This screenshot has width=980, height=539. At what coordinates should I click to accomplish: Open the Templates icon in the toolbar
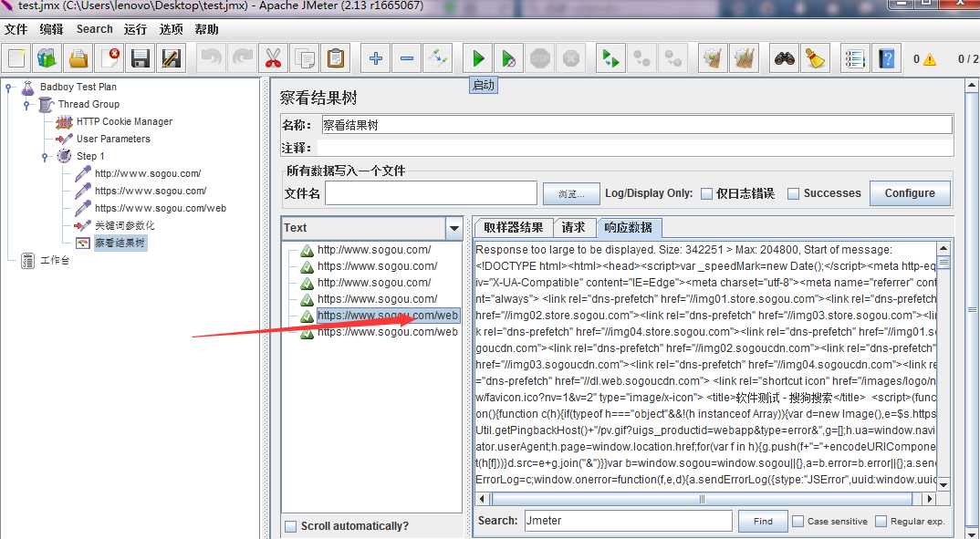click(47, 58)
